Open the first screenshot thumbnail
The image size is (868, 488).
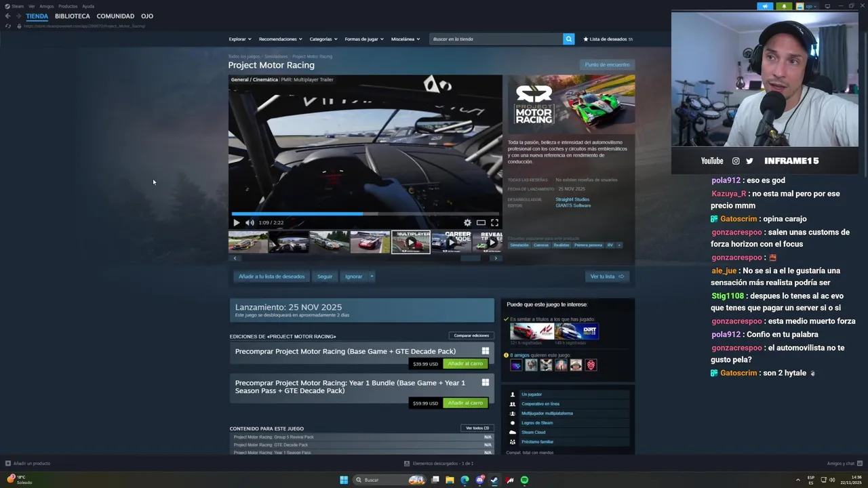248,242
